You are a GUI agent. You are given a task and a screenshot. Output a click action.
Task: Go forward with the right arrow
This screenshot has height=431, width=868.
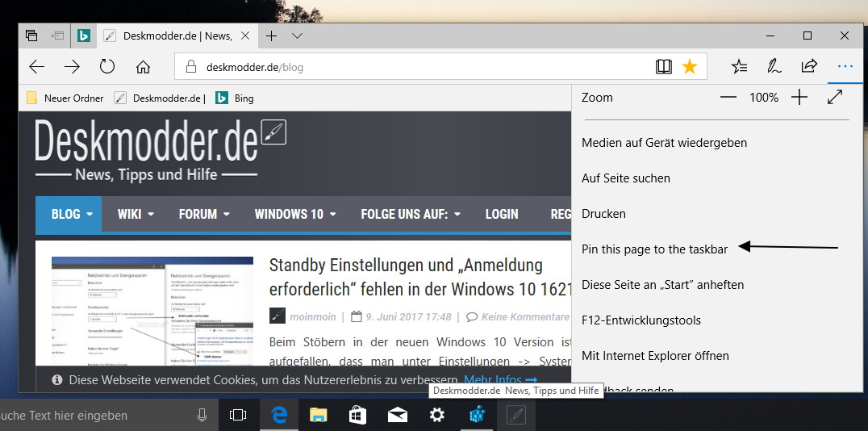pos(72,67)
